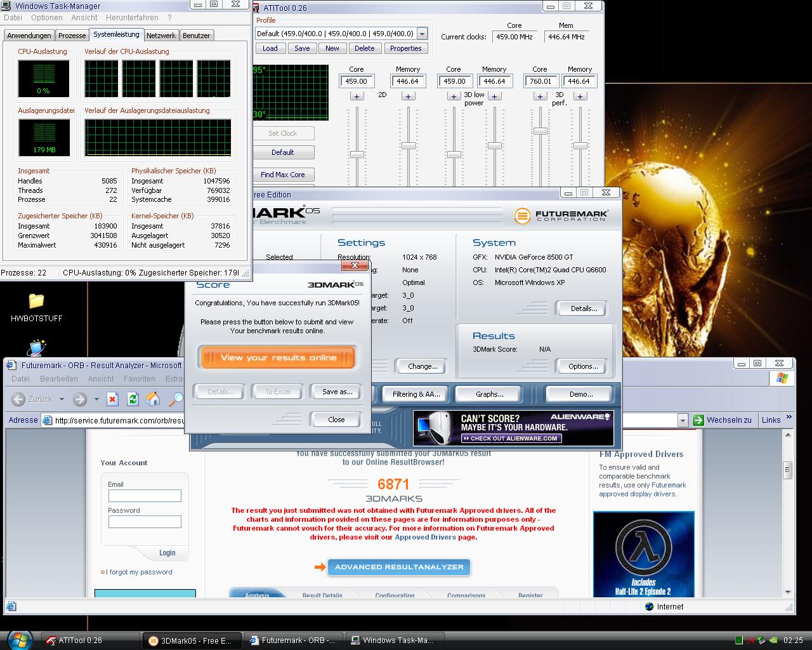Click the orange View your results online button
Viewport: 812px width, 650px height.
pos(278,357)
